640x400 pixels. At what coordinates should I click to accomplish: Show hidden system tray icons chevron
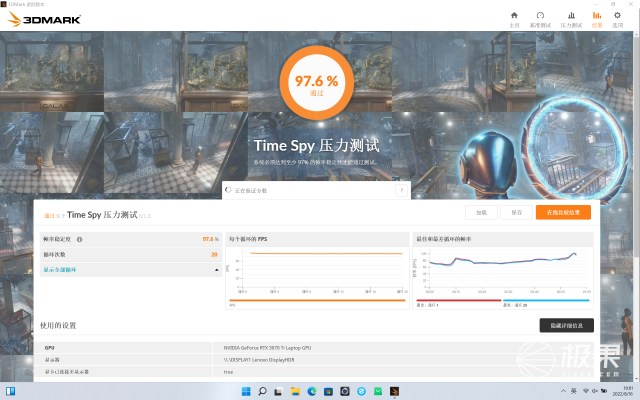(563, 391)
